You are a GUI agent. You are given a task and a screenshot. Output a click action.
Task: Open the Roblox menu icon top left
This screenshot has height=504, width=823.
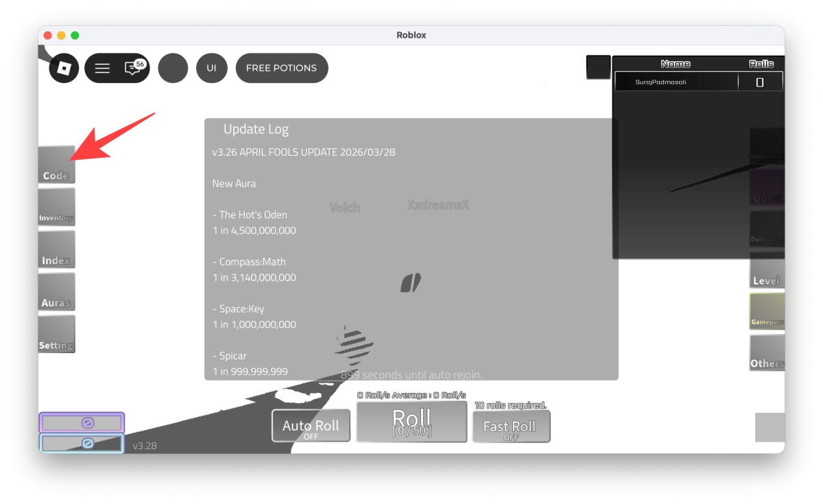(63, 68)
